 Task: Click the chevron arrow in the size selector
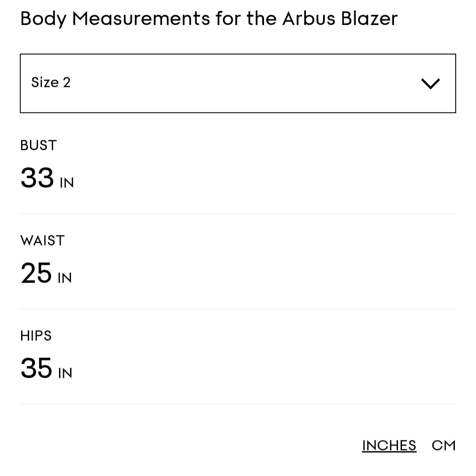[430, 84]
